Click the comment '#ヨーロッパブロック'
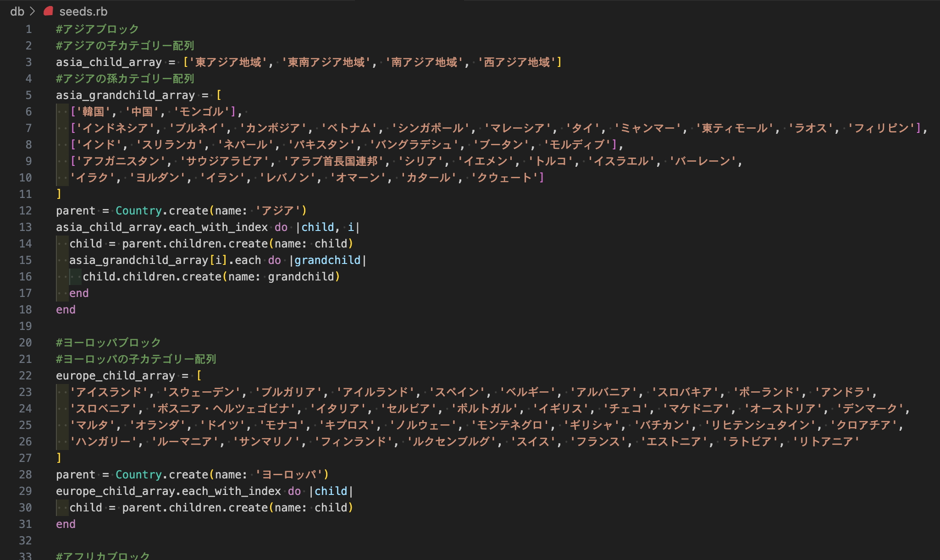This screenshot has height=560, width=940. tap(109, 343)
